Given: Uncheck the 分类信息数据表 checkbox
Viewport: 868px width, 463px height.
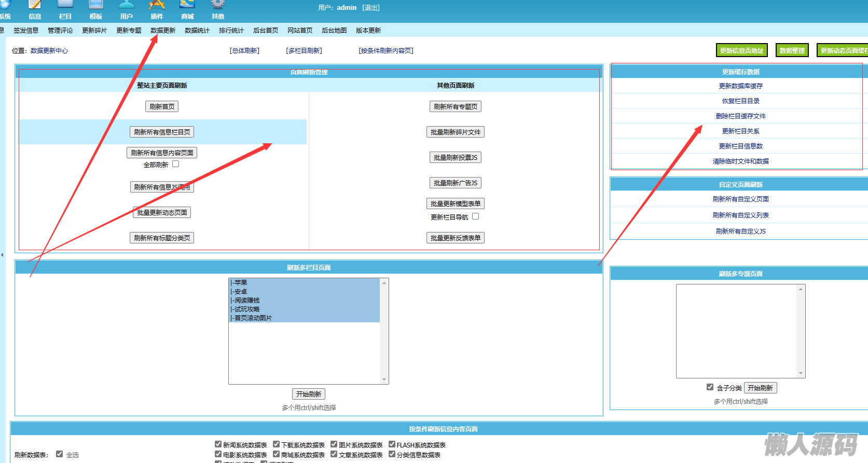Looking at the screenshot, I should click(x=392, y=454).
